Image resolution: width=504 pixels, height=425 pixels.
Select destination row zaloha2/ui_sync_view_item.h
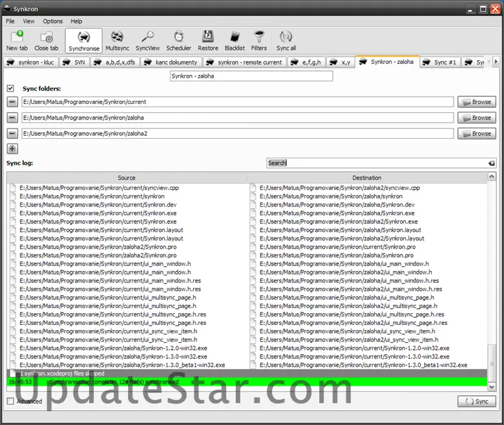click(349, 340)
